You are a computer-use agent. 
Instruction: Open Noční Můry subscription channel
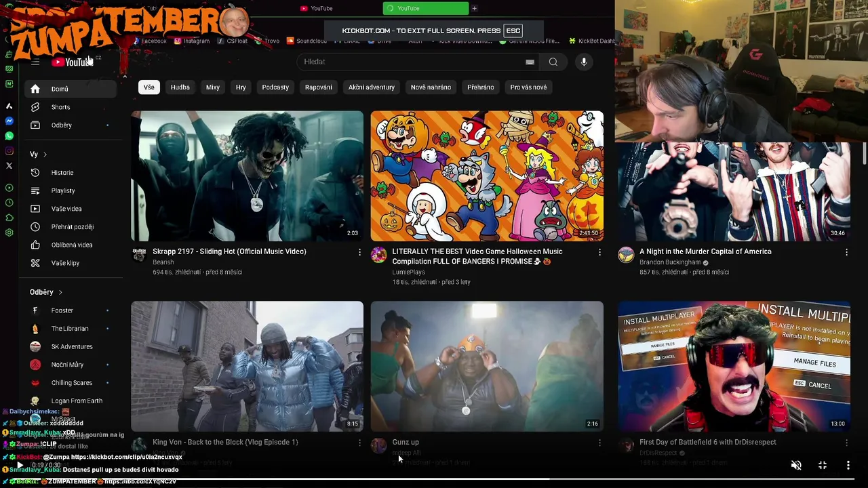[x=71, y=365]
